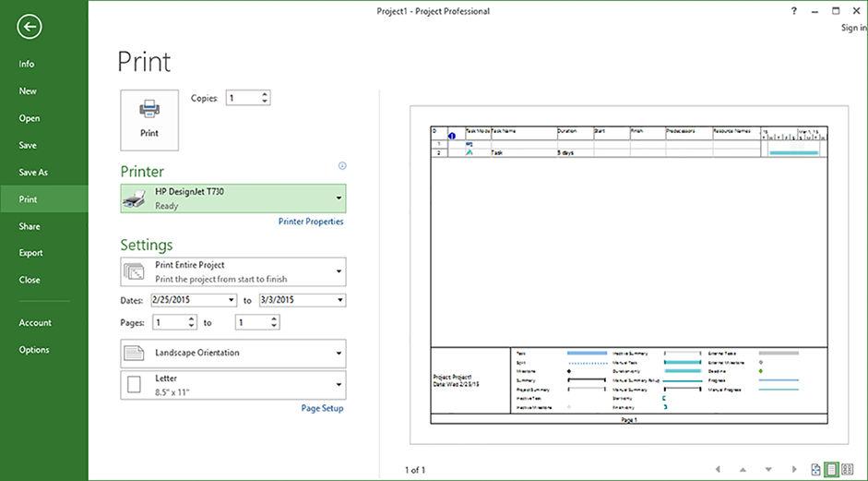This screenshot has width=868, height=481.
Task: Click the page down arrow in preview
Action: [768, 469]
